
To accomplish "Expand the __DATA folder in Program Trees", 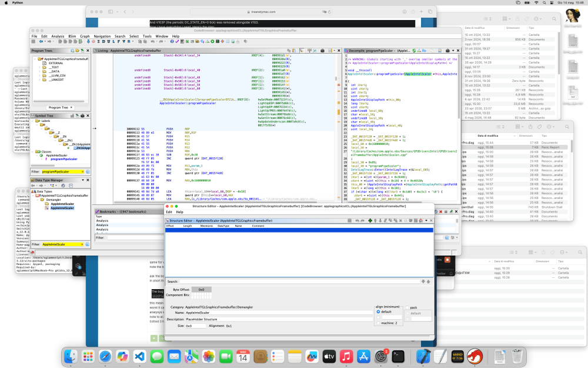I will [x=40, y=71].
